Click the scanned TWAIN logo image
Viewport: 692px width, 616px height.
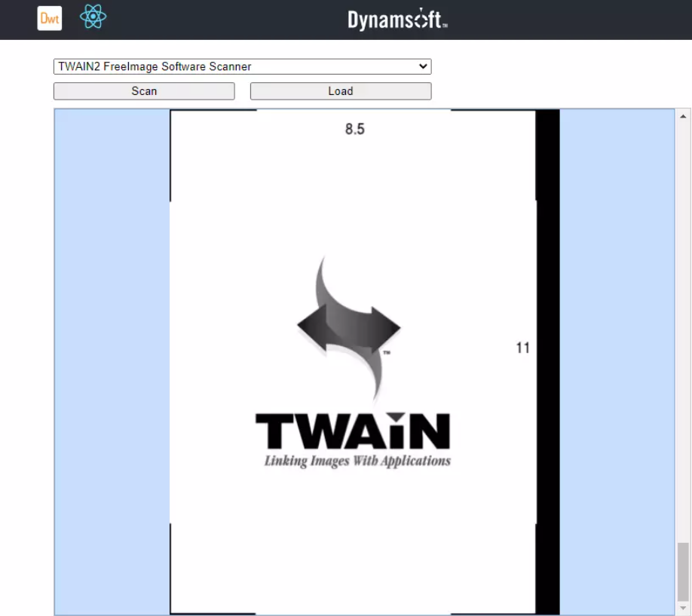pos(365,362)
